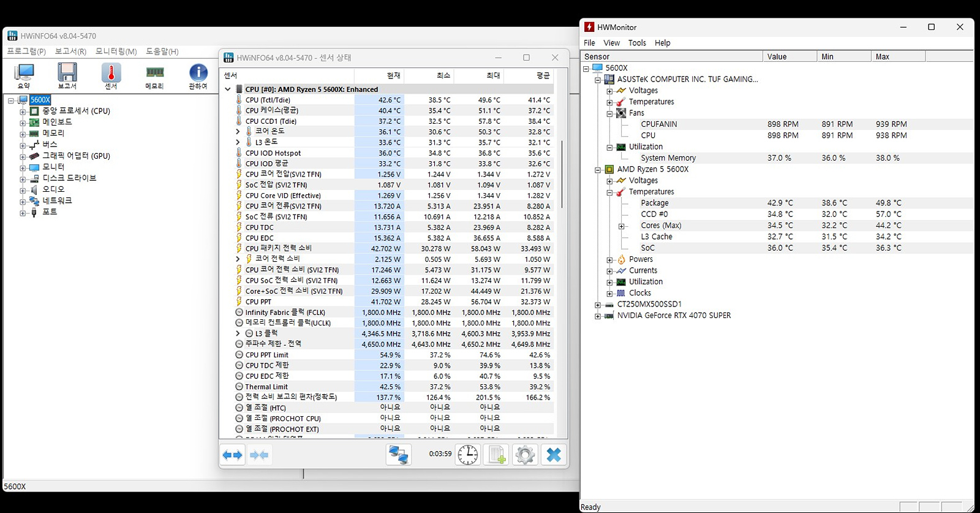
Task: Open HWMonitor File menu
Action: point(589,43)
